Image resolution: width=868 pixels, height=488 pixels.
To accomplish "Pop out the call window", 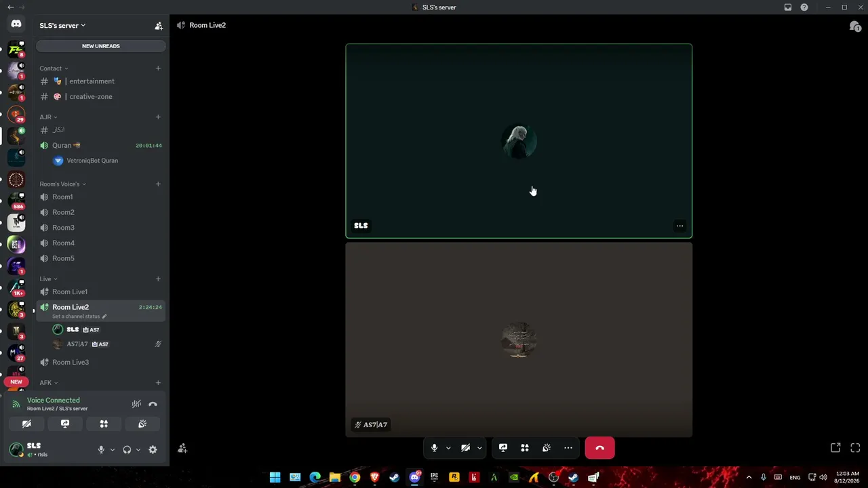I will tap(835, 448).
